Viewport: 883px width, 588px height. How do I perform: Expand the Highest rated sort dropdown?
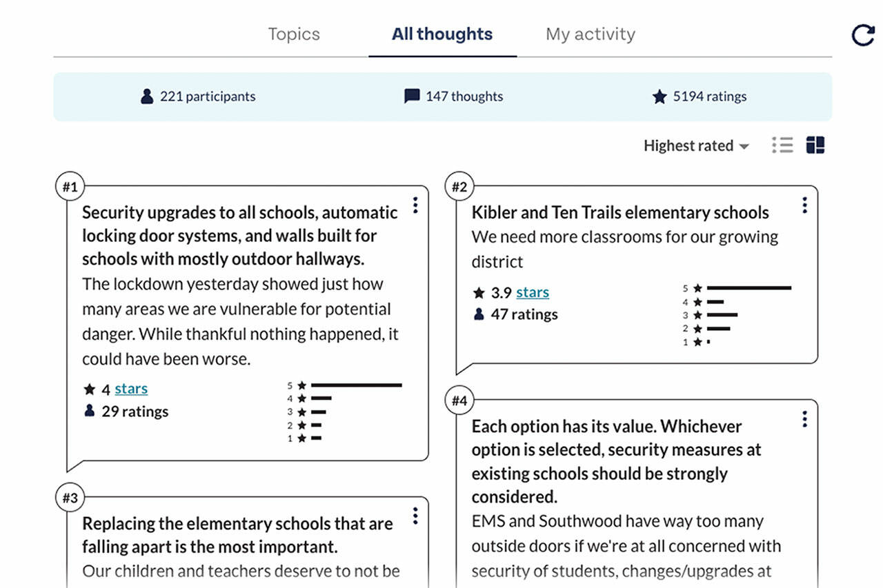click(x=696, y=145)
